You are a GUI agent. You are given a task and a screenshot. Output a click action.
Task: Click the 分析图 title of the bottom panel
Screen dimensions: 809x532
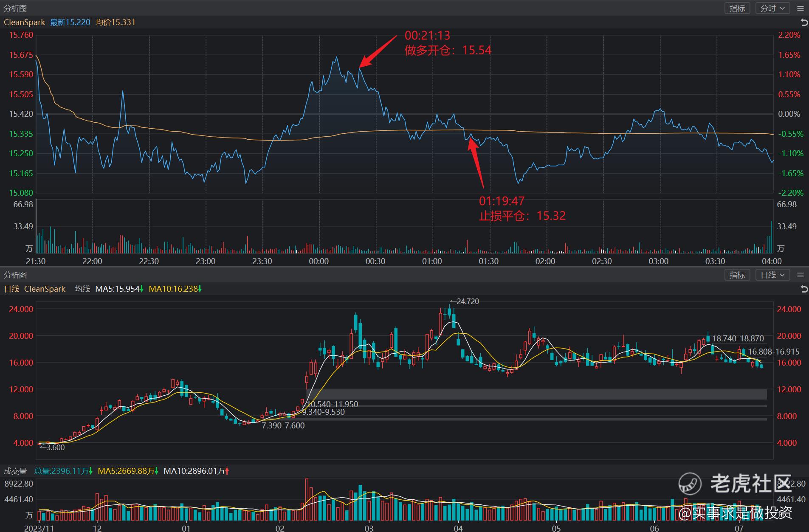[x=15, y=275]
